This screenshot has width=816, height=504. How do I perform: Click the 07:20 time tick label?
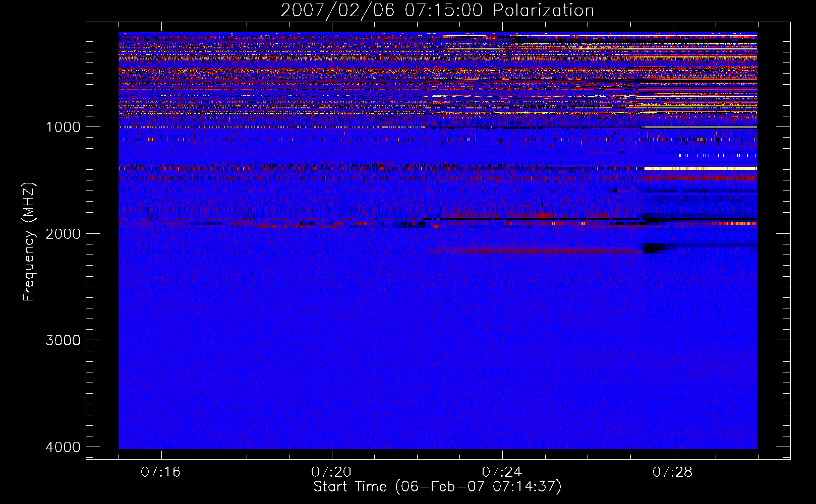331,472
